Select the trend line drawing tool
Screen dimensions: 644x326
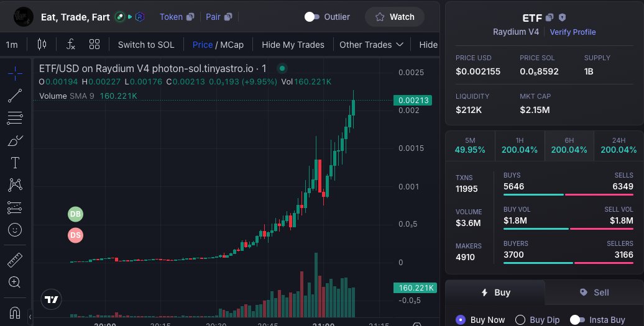point(15,96)
